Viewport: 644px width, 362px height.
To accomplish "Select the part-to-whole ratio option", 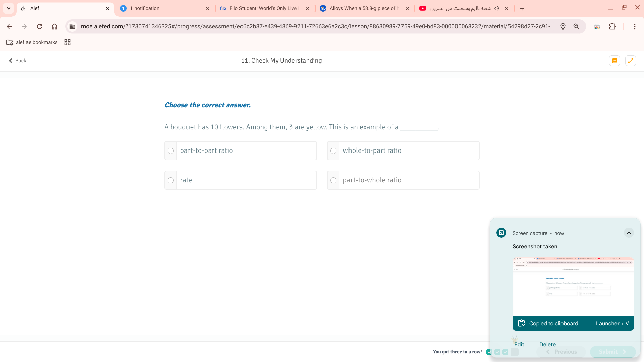I will click(333, 180).
